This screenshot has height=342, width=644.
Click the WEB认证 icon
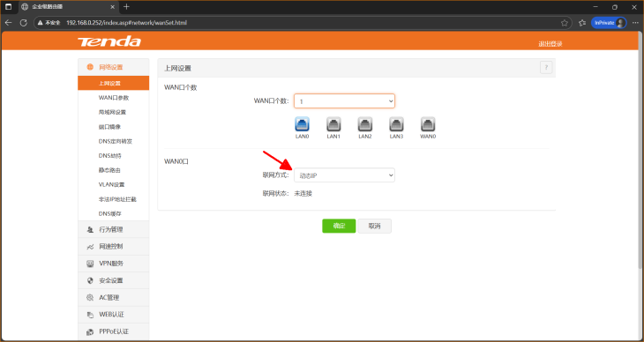(90, 315)
